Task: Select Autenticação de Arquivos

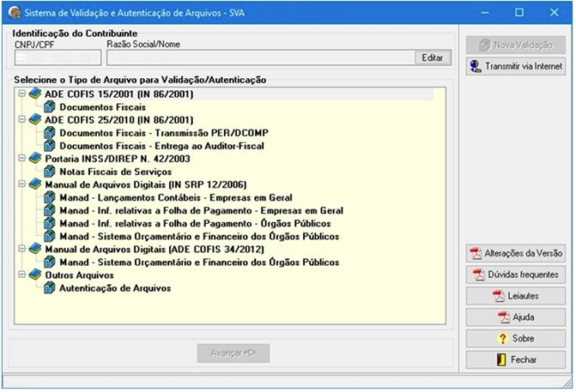Action: tap(115, 288)
